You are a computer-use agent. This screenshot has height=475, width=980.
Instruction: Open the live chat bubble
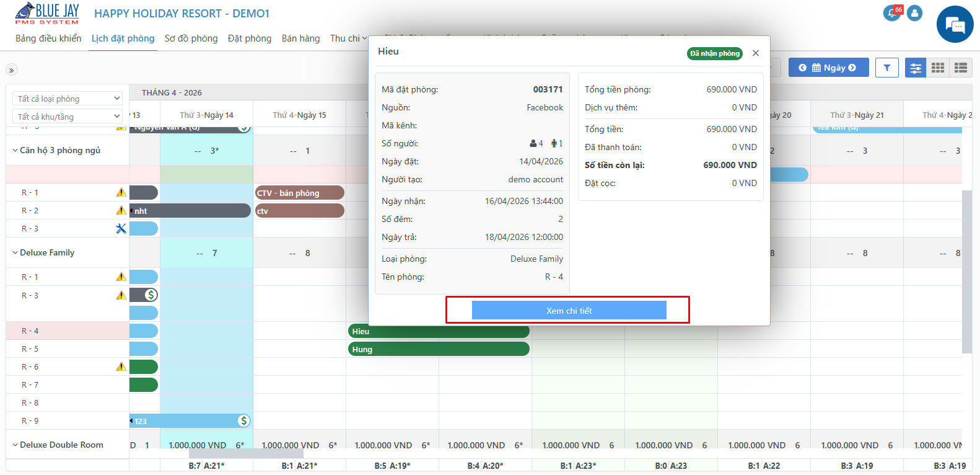(x=955, y=24)
